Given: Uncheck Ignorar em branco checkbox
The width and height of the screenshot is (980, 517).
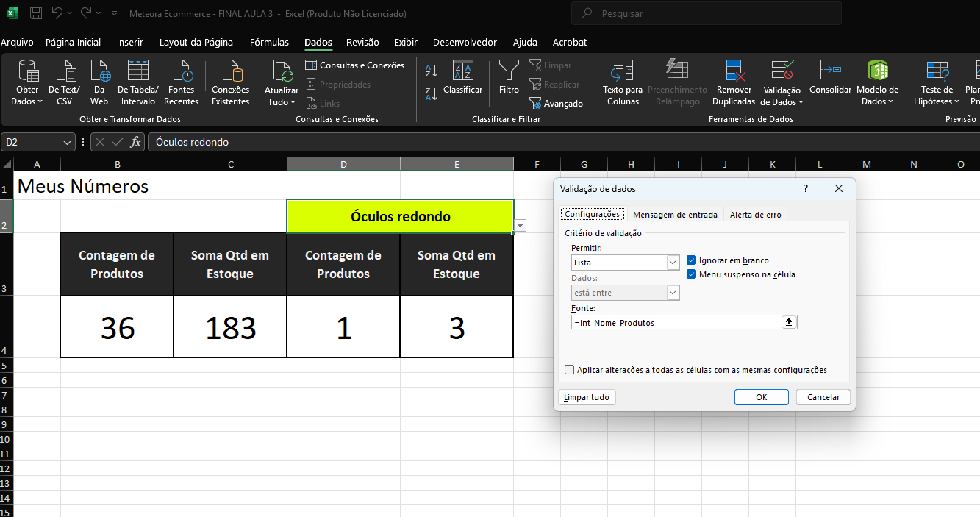Looking at the screenshot, I should (692, 260).
